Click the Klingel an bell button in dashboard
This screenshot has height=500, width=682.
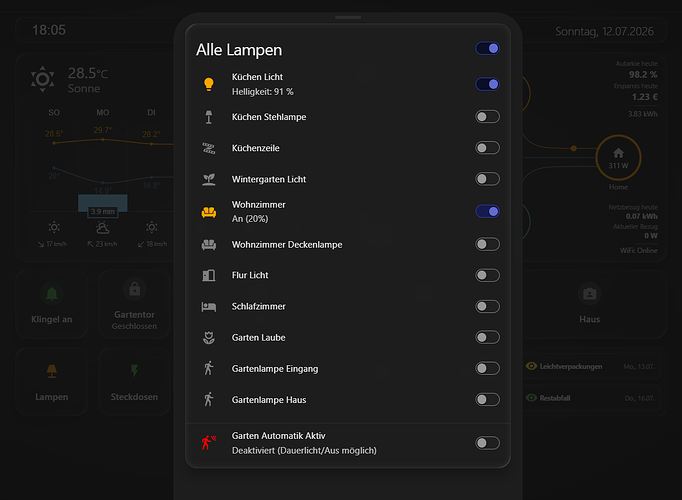pos(52,304)
